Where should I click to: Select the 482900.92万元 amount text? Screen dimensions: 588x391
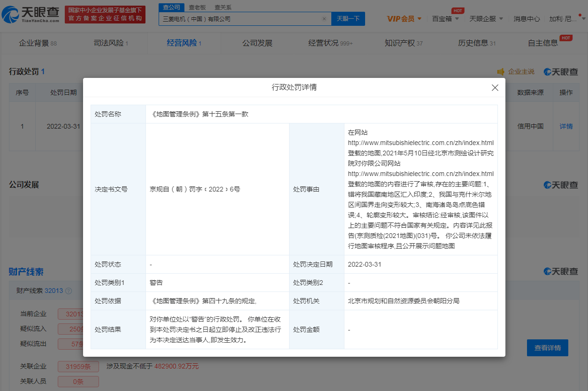click(x=176, y=366)
